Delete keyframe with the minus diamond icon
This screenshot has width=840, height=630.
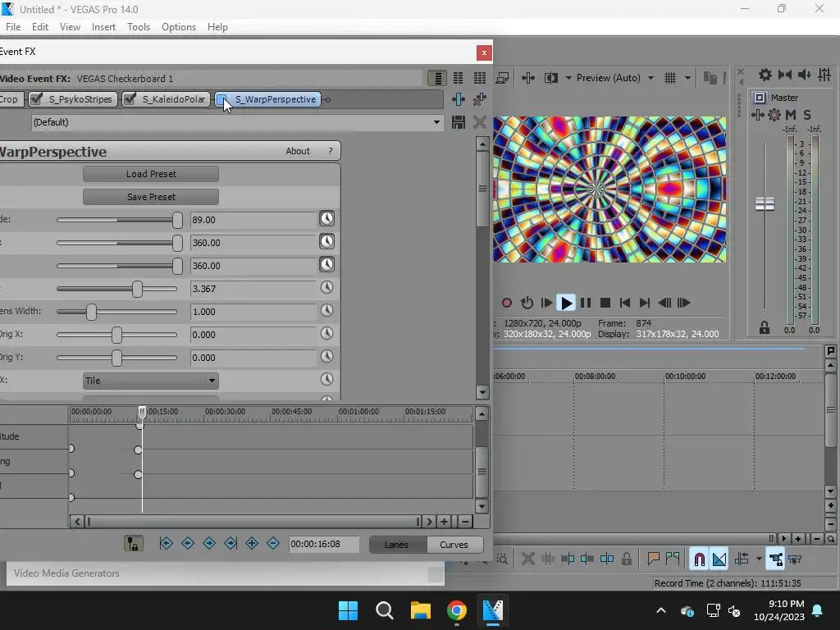coord(273,543)
